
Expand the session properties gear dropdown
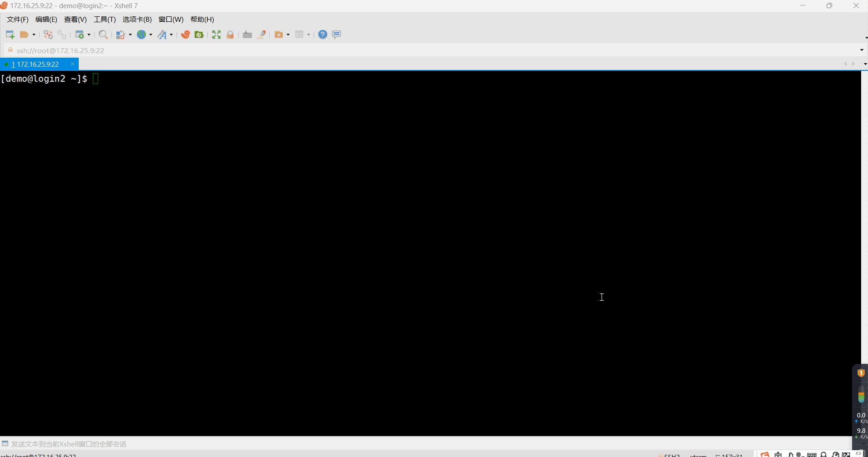[x=89, y=35]
